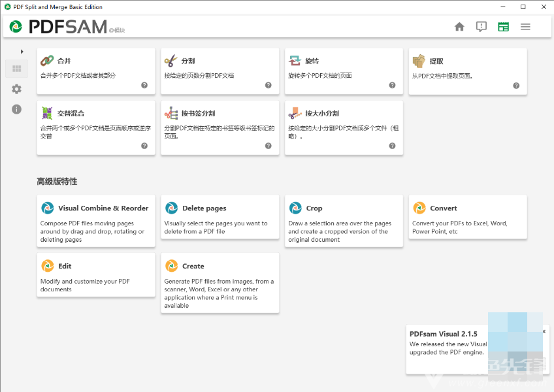Click 'Draw a selection area' description
This screenshot has height=392, width=554.
(x=340, y=231)
